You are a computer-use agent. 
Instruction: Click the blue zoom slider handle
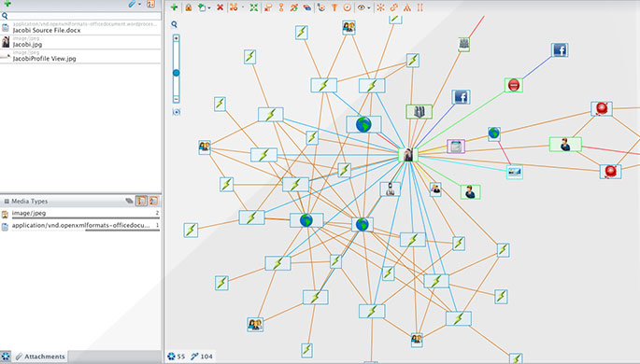pos(176,73)
